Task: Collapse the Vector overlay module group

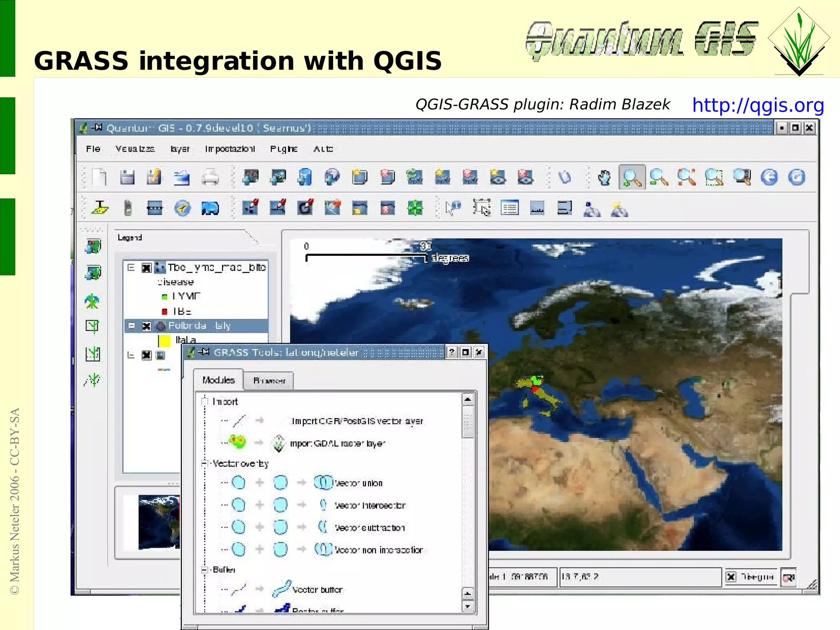Action: click(204, 464)
